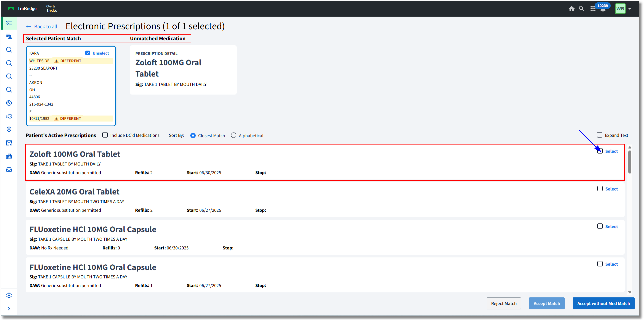Click the PRESCRIPTION DETAIL card title
This screenshot has height=321, width=644.
tap(156, 54)
